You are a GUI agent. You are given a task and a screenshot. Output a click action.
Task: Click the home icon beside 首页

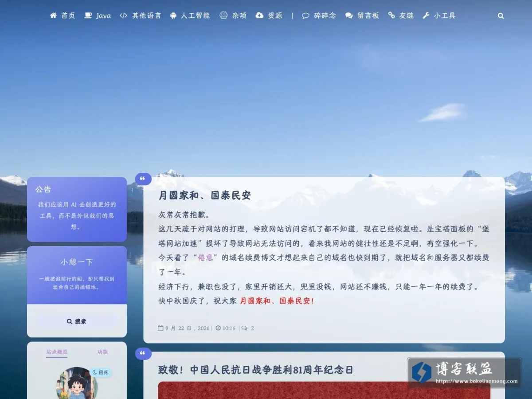(53, 16)
